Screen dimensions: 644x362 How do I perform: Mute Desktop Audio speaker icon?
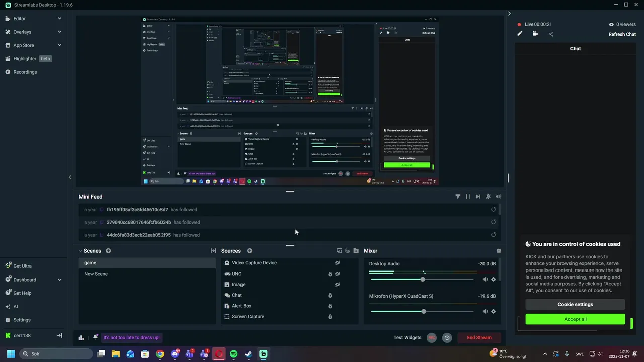pos(486,279)
